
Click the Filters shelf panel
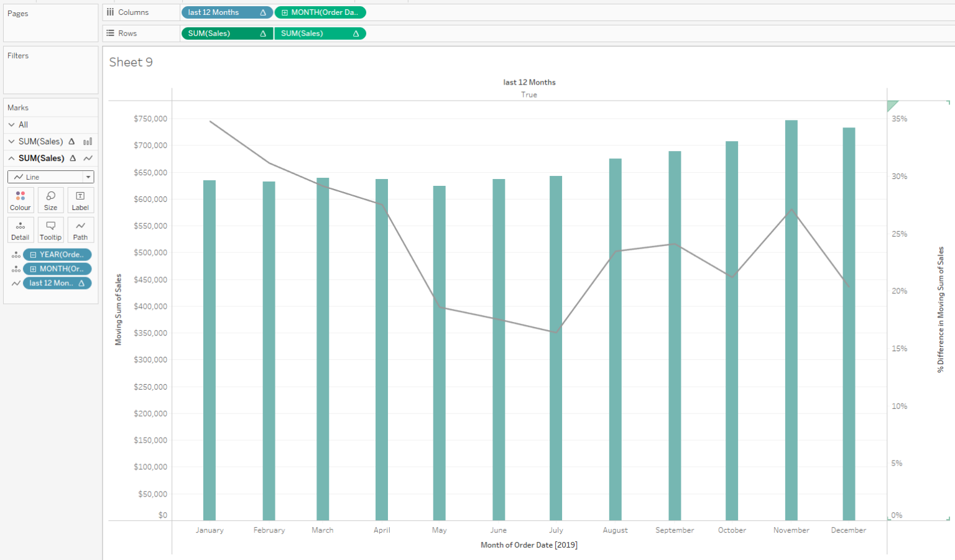[x=50, y=70]
